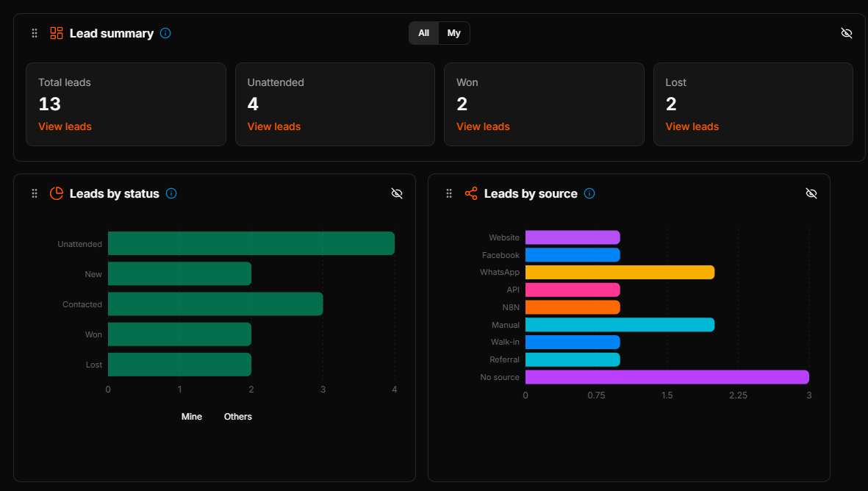Click the Referral axis label
This screenshot has width=868, height=491.
click(x=504, y=360)
